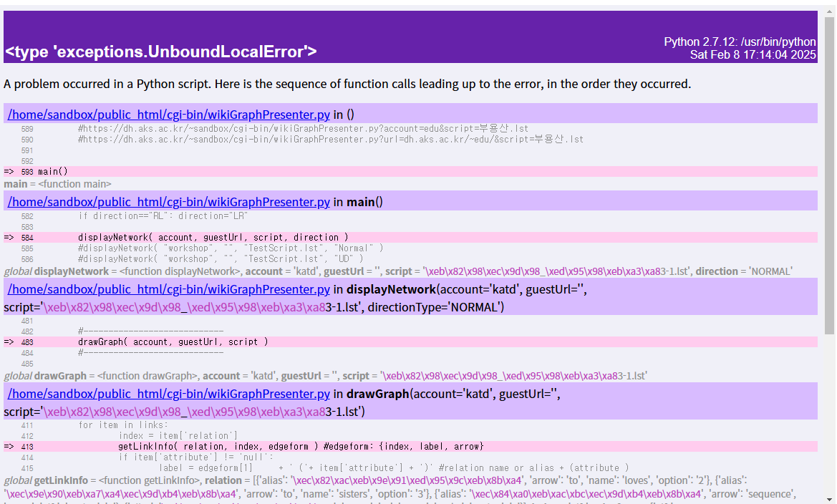This screenshot has width=837, height=504.
Task: Click the Python 2.7.12 version text
Action: (740, 42)
